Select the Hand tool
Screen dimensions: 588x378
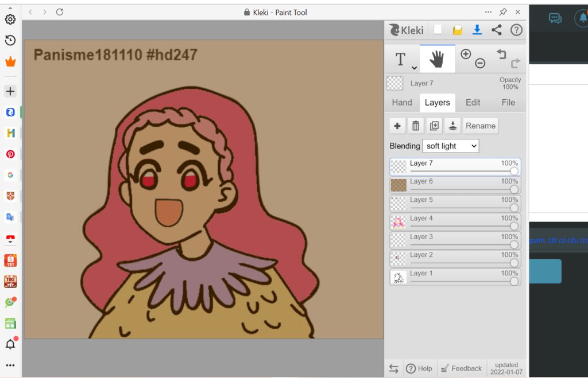pyautogui.click(x=437, y=59)
